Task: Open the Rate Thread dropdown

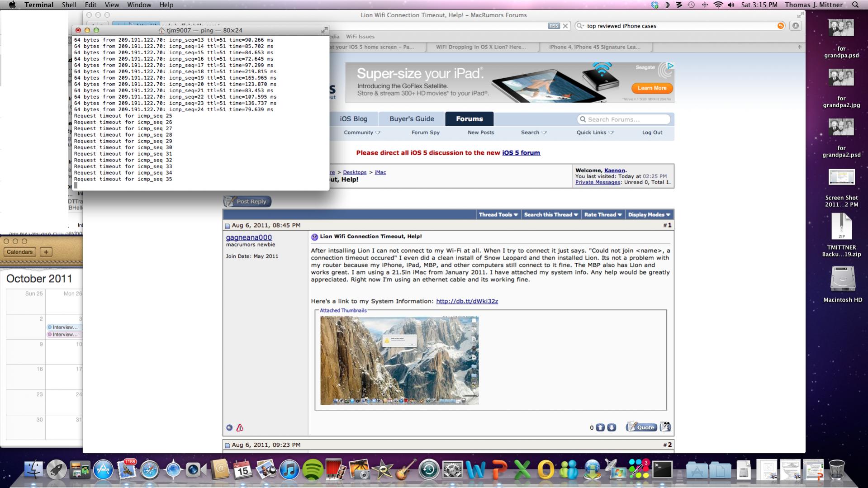Action: click(x=603, y=215)
